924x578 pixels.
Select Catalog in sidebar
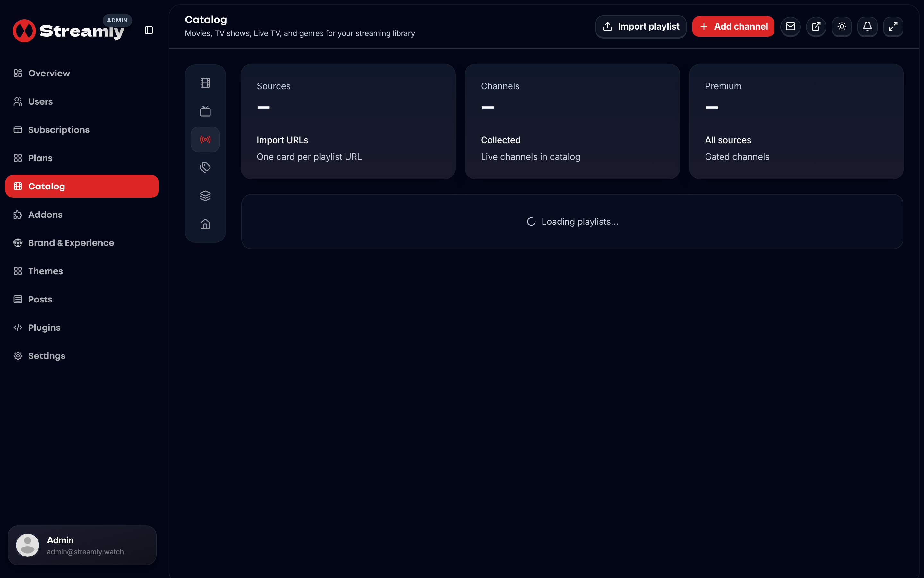coord(82,186)
